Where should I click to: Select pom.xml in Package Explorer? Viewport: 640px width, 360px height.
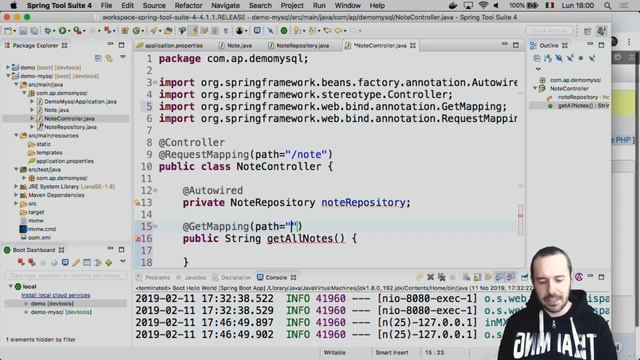pyautogui.click(x=40, y=237)
